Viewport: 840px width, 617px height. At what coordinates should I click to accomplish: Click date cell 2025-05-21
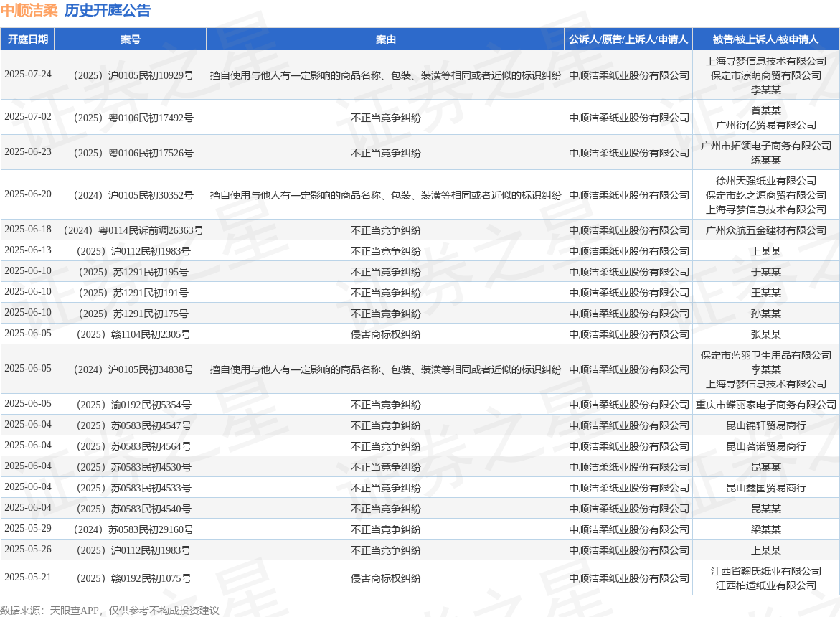click(28, 578)
